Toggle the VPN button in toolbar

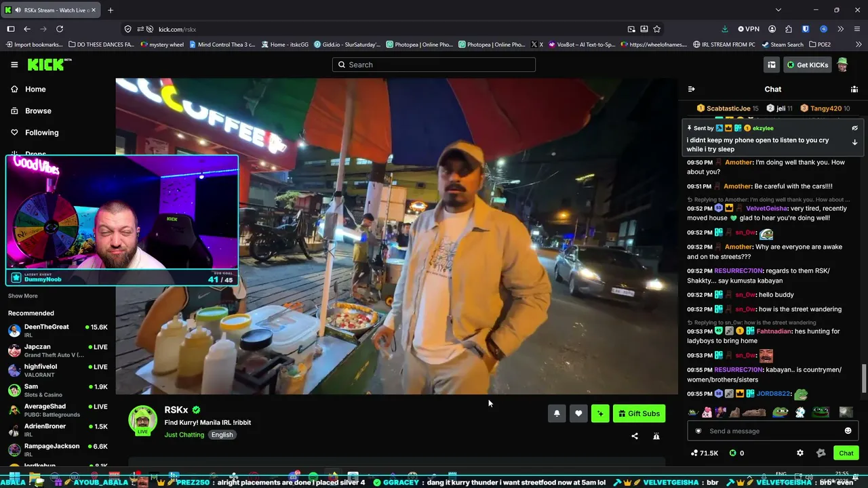pos(749,29)
